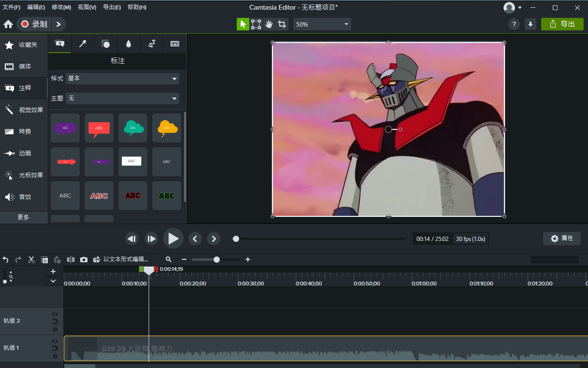Open the Theme (主题) dropdown set to 无
588x368 pixels.
(x=122, y=98)
